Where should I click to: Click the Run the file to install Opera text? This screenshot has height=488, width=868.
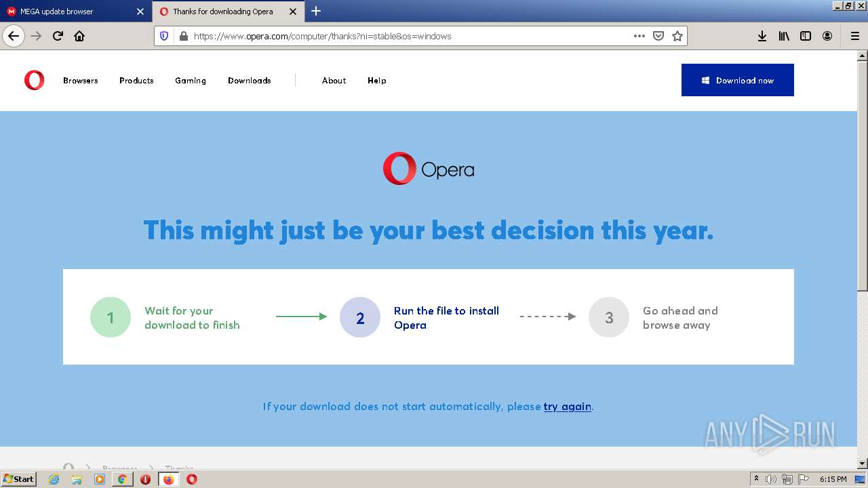coord(446,318)
